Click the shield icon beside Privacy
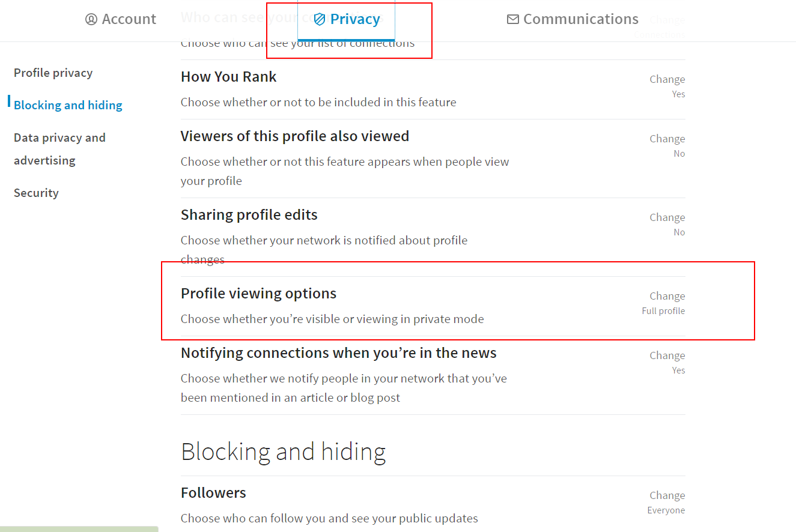Image resolution: width=796 pixels, height=532 pixels. tap(320, 19)
